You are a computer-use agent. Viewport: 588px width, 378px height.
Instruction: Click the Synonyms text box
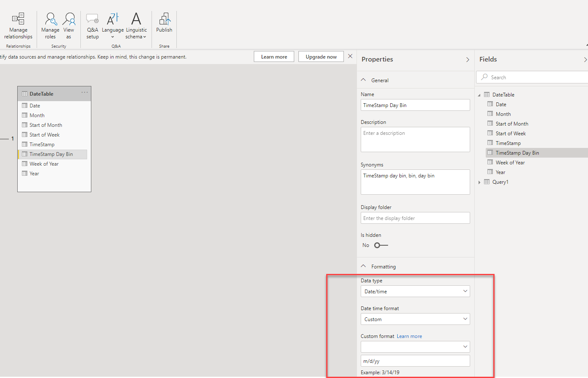415,182
